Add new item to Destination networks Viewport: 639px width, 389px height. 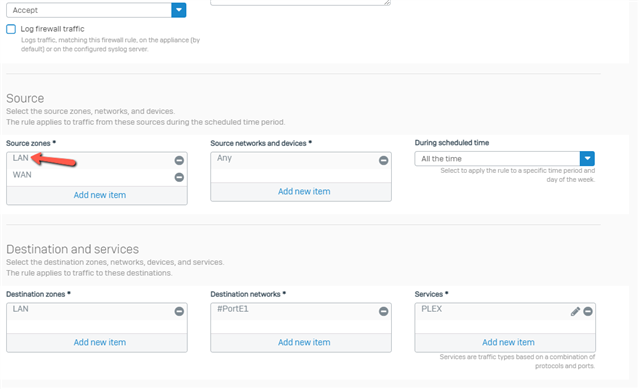coord(304,342)
